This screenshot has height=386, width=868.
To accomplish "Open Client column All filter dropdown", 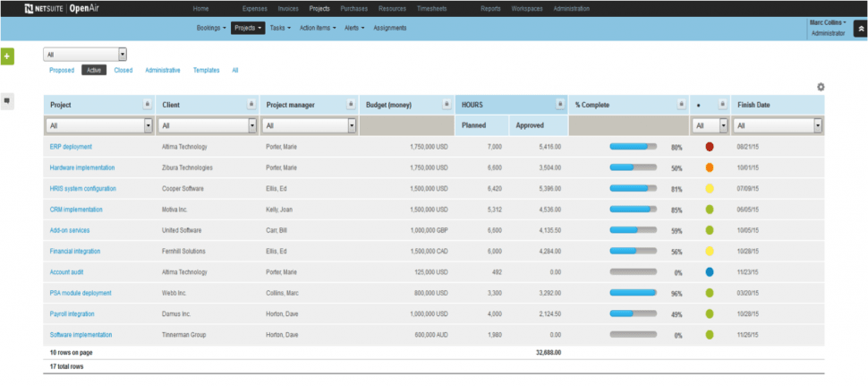I will (x=208, y=126).
